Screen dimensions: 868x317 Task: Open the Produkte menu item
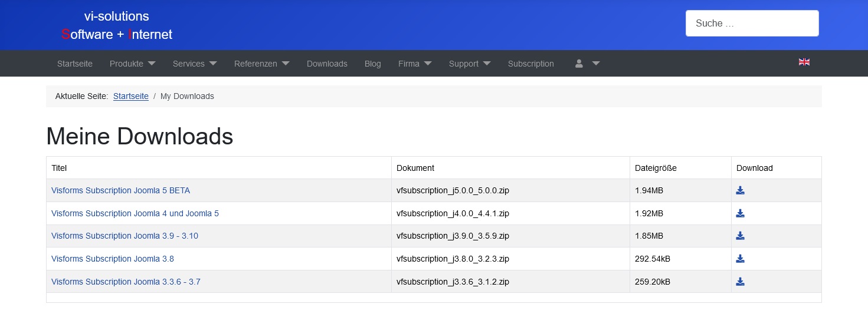click(x=126, y=64)
